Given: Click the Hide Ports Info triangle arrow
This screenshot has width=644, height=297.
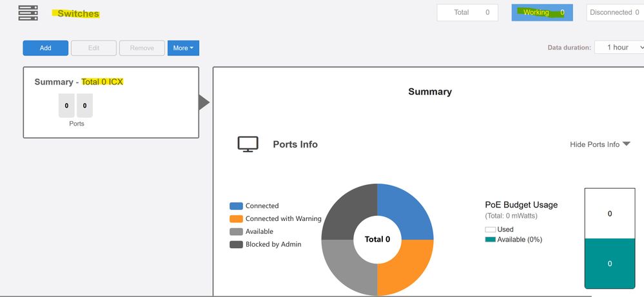Looking at the screenshot, I should tap(625, 144).
